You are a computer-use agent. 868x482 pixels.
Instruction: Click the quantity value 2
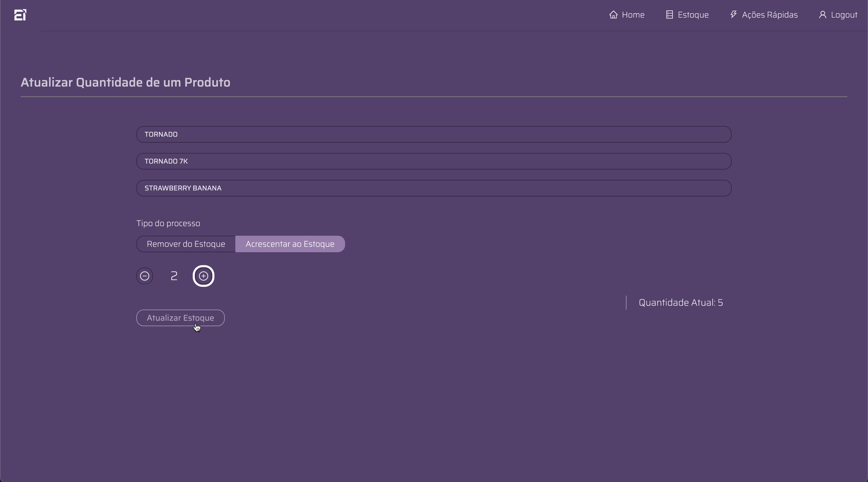point(174,276)
